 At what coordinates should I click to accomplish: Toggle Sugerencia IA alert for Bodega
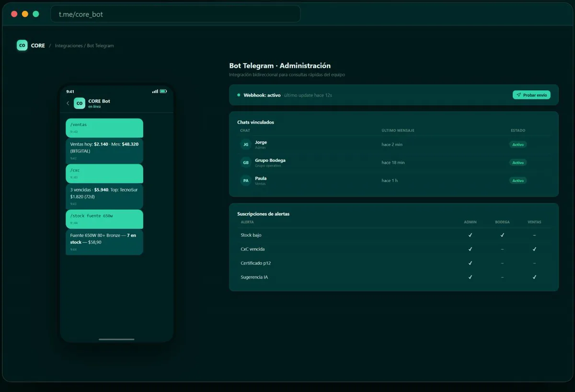click(x=502, y=277)
